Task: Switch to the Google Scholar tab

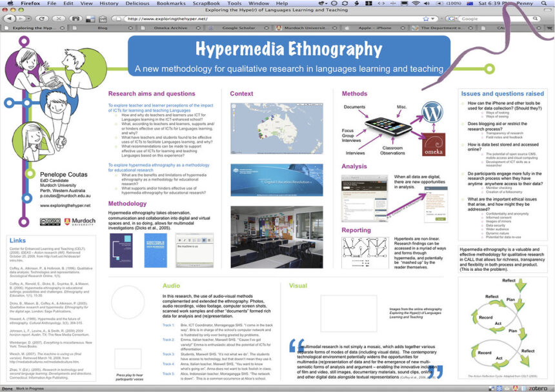Action: (239, 28)
